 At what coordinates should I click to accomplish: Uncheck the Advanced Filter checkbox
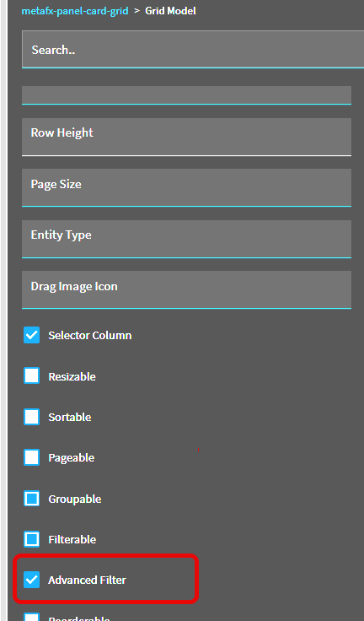click(32, 580)
